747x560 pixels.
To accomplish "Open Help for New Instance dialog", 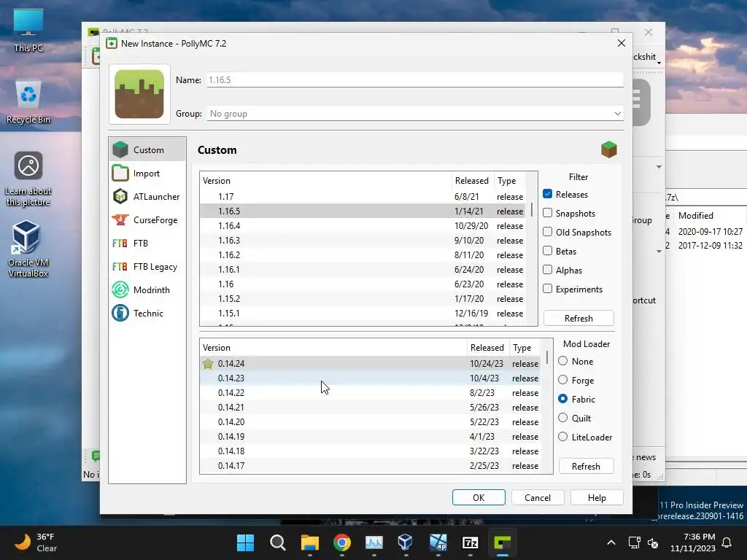I will pos(597,497).
